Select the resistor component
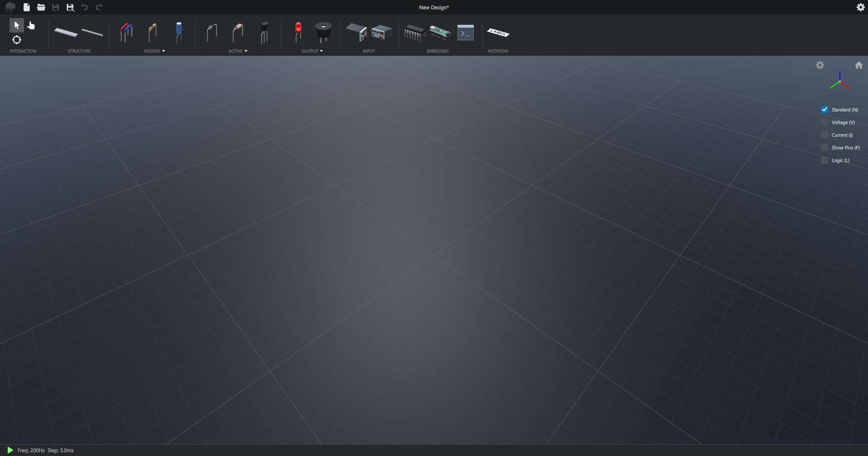Image resolution: width=868 pixels, height=456 pixels. (152, 33)
